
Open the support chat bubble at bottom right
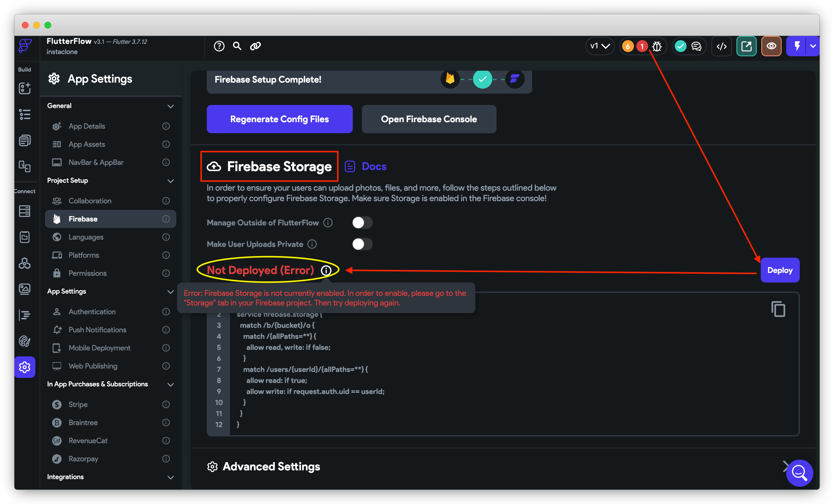799,473
